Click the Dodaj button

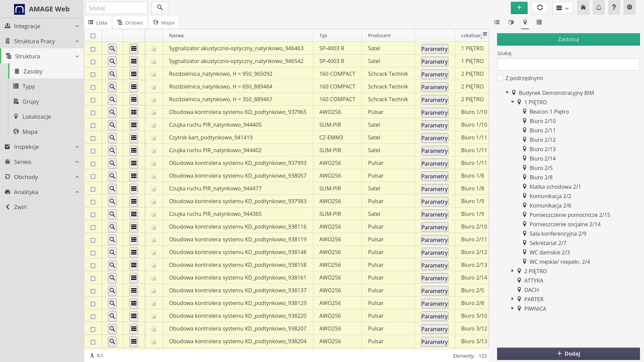(x=569, y=354)
